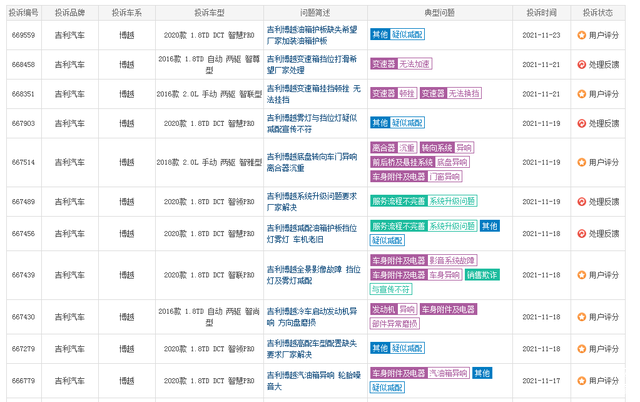640x402 pixels.
Task: Click the 用户评分 text in row 667279
Action: coord(604,349)
